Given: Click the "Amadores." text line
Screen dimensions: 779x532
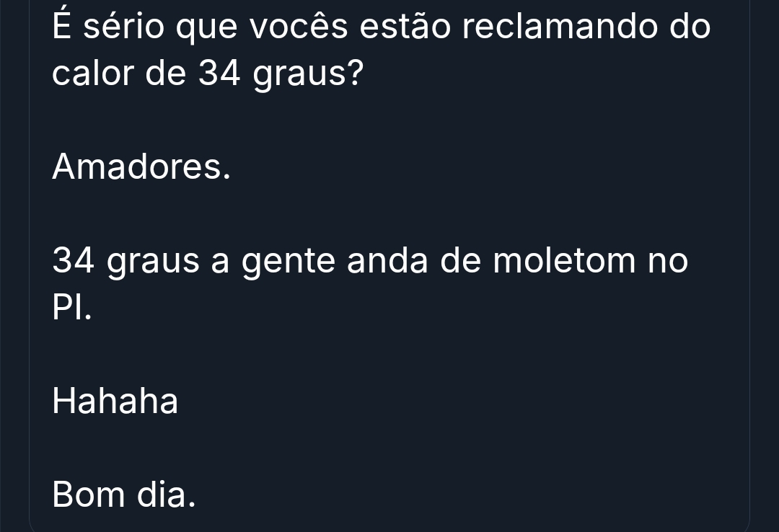Looking at the screenshot, I should [x=141, y=167].
